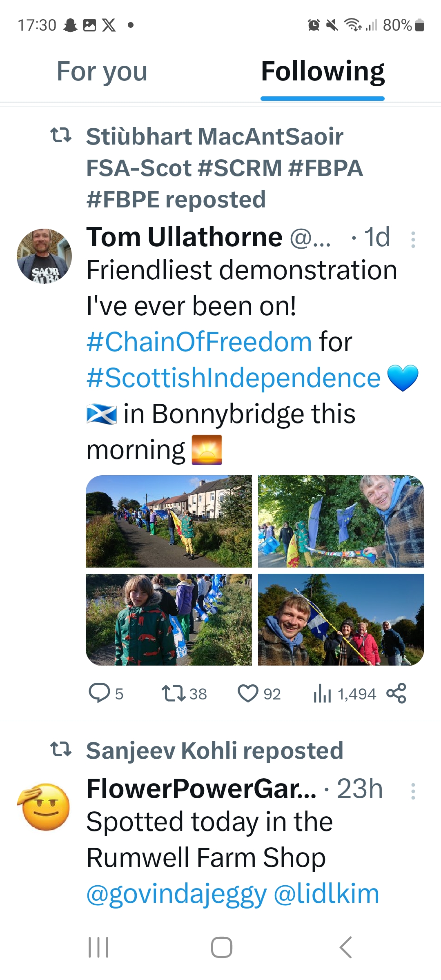Open reply on Tom Ullathorne's post
Viewport: 441px width, 980px height.
point(100,693)
